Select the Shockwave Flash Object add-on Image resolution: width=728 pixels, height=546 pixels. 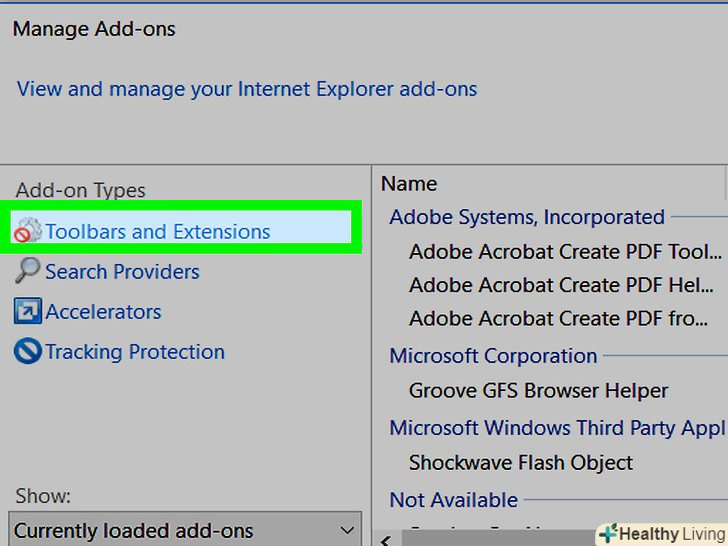(520, 463)
